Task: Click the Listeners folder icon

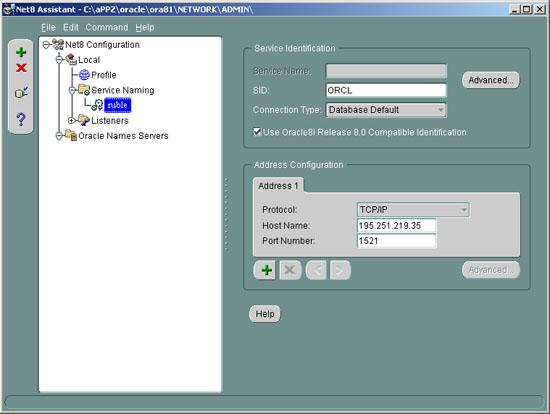Action: [84, 120]
